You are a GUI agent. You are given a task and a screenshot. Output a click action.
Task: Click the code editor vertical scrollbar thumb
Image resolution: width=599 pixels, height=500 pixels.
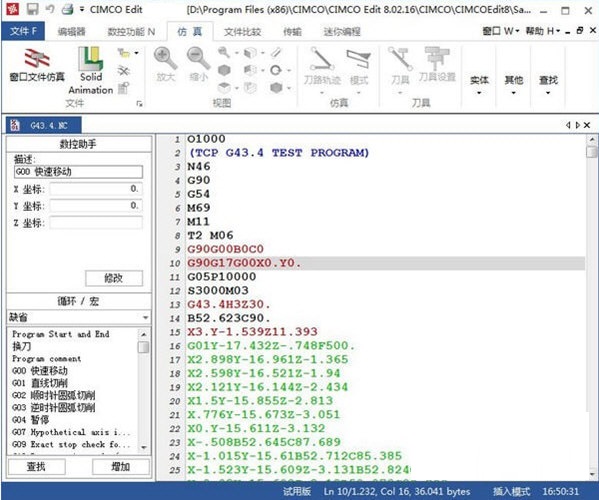click(592, 152)
